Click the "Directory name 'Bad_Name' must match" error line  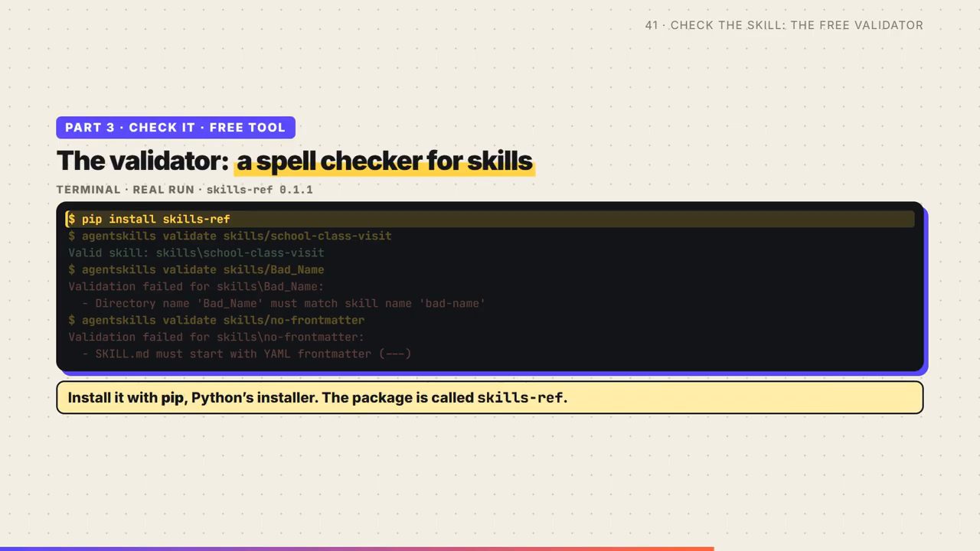tap(283, 303)
